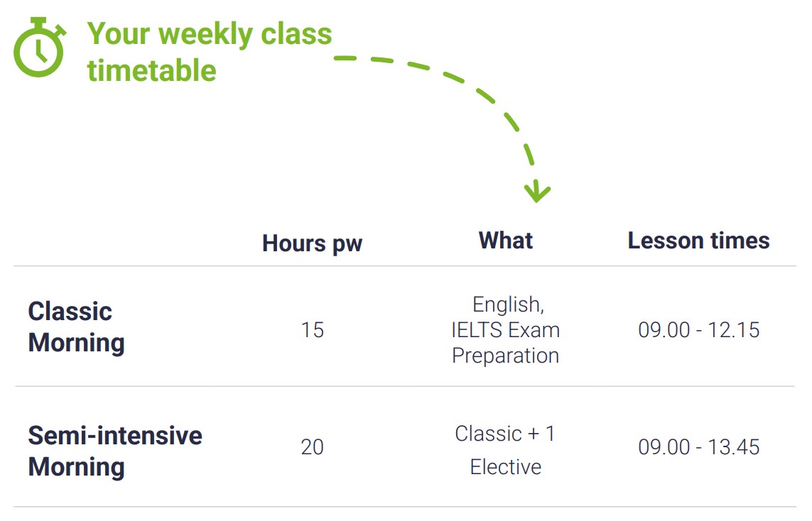Select the 'Classic Morning' row label

click(76, 327)
